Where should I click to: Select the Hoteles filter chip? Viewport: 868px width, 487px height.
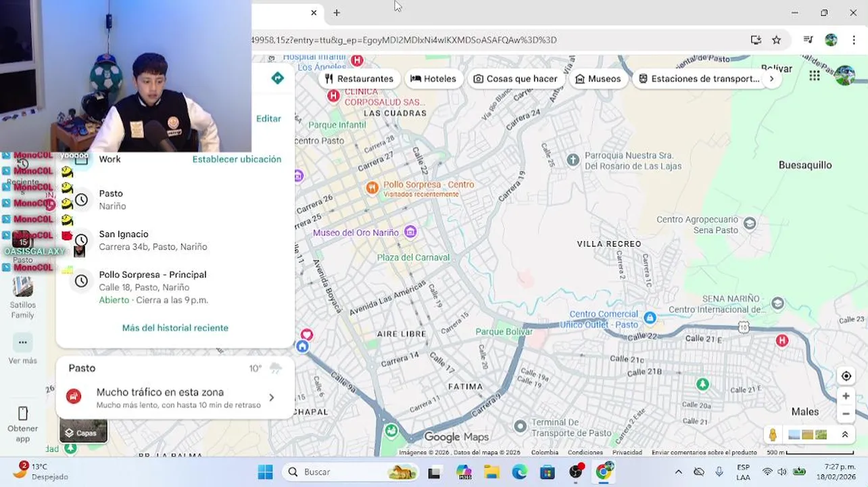click(433, 78)
